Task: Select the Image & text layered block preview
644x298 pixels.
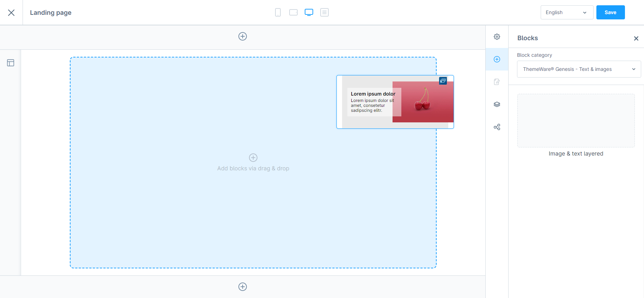Action: (576, 121)
